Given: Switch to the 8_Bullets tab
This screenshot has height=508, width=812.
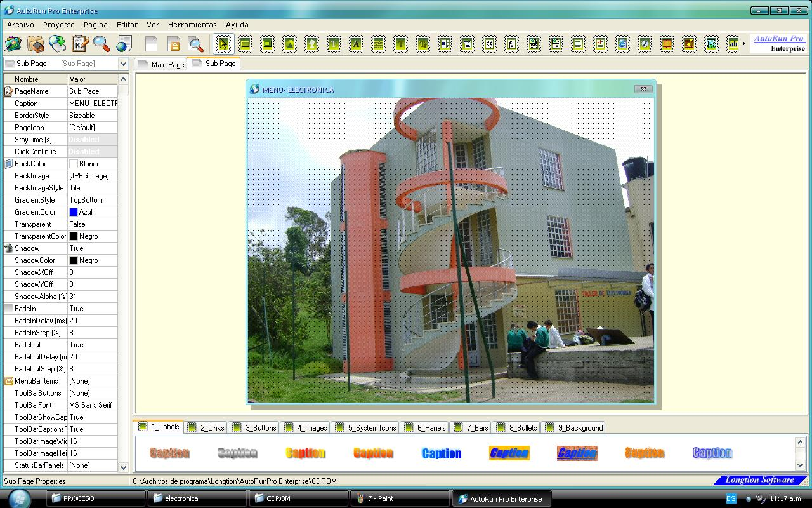Looking at the screenshot, I should pos(516,427).
